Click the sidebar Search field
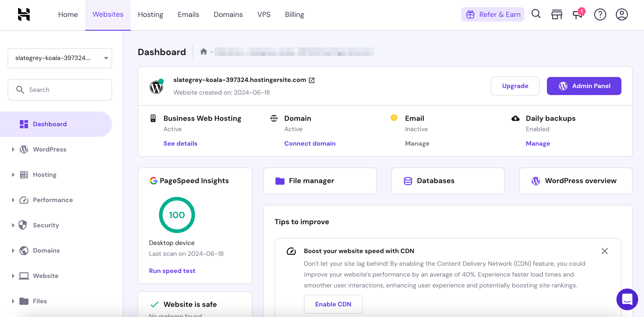 60,90
